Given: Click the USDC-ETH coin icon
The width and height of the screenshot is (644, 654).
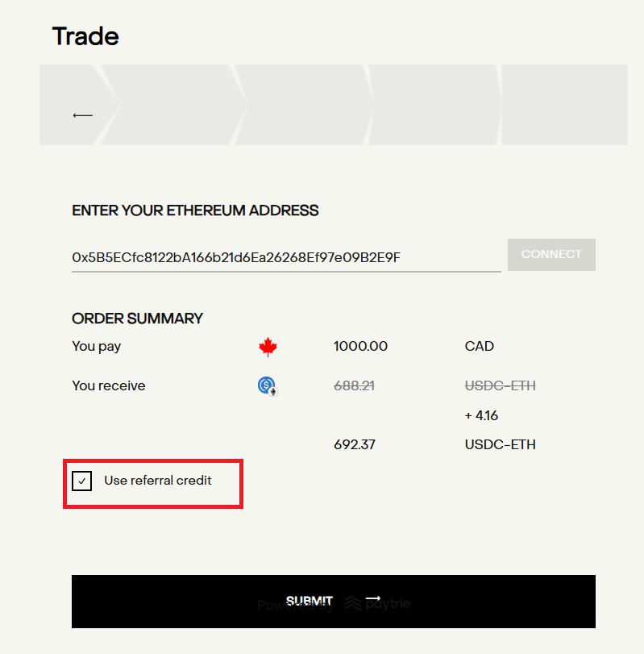Looking at the screenshot, I should click(x=268, y=386).
